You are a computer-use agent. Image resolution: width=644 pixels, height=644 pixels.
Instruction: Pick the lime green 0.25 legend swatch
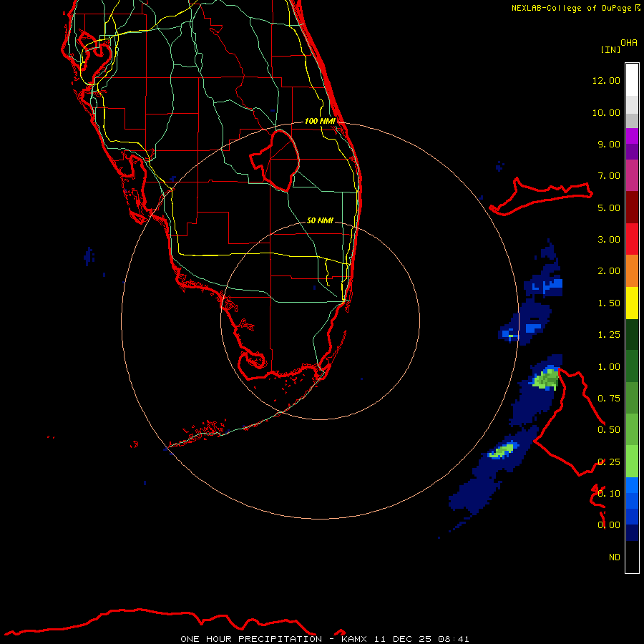(632, 462)
